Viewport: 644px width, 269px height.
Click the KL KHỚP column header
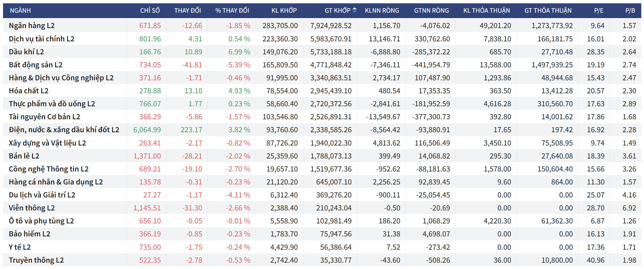(x=284, y=11)
